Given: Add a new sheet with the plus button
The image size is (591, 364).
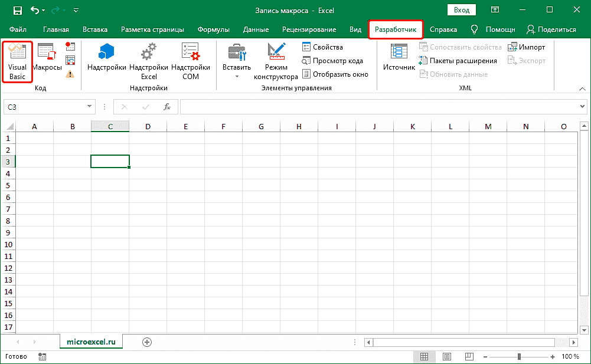Looking at the screenshot, I should pos(147,342).
